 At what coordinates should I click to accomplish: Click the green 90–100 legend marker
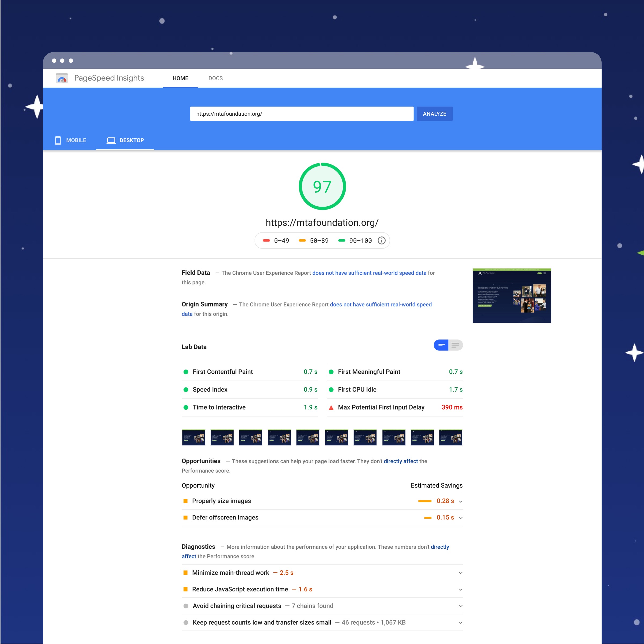(x=342, y=241)
